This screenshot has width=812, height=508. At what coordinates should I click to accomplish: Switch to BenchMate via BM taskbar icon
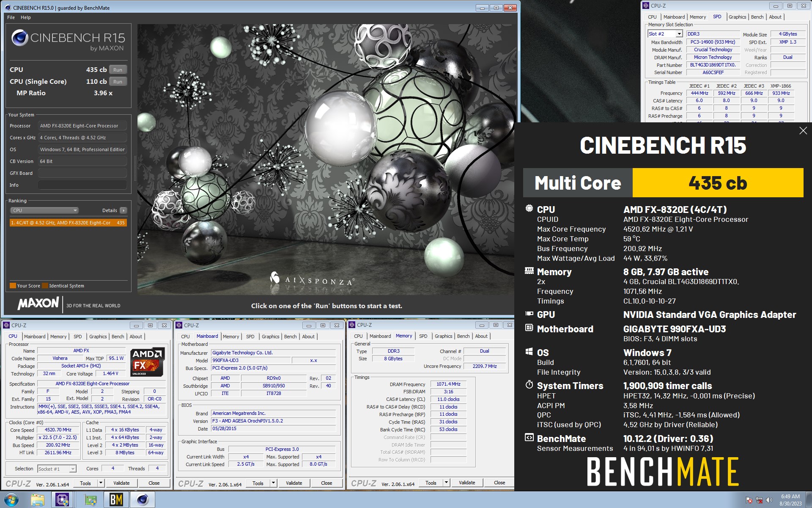point(116,500)
